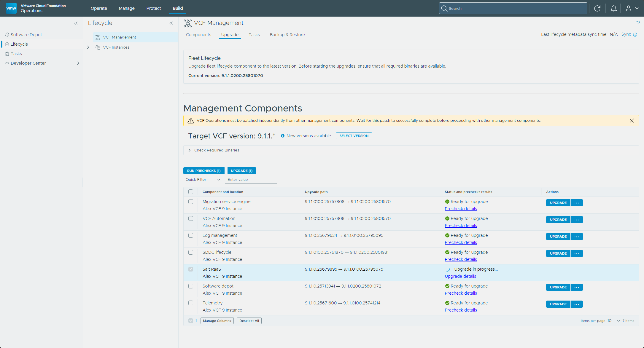Click the filter Enter value field
The height and width of the screenshot is (348, 644).
point(251,180)
